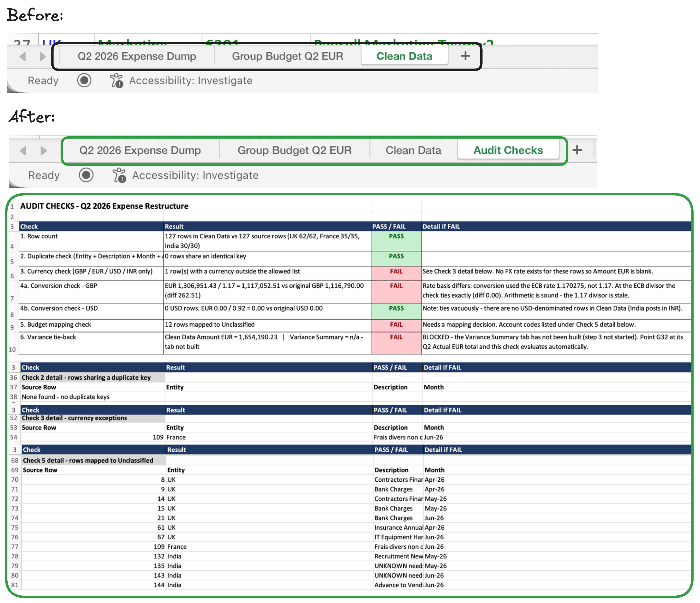
Task: Click 'Check 5 detail - rows mapped to Unclassified'
Action: 94,460
